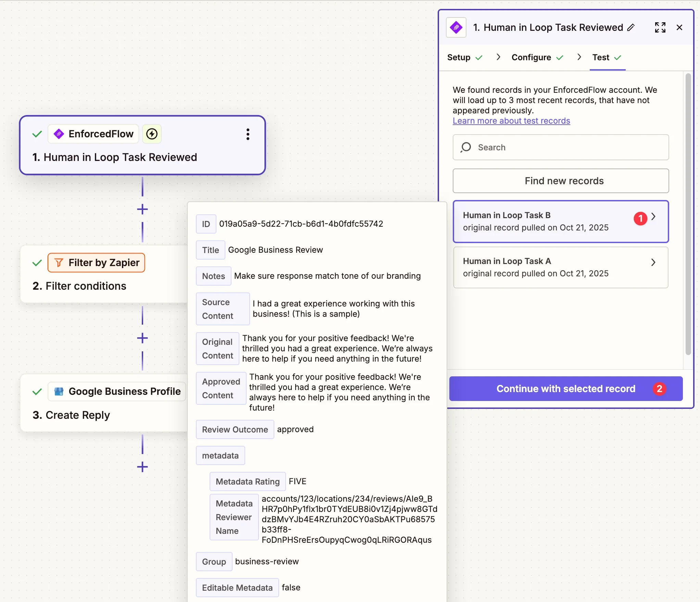This screenshot has height=602, width=700.
Task: Click Continue with selected record
Action: click(565, 389)
